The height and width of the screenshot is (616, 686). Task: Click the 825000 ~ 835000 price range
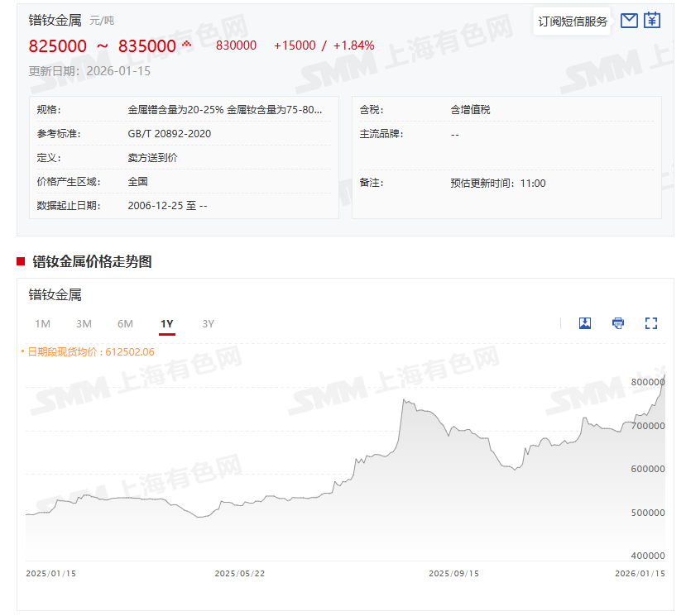pyautogui.click(x=103, y=46)
